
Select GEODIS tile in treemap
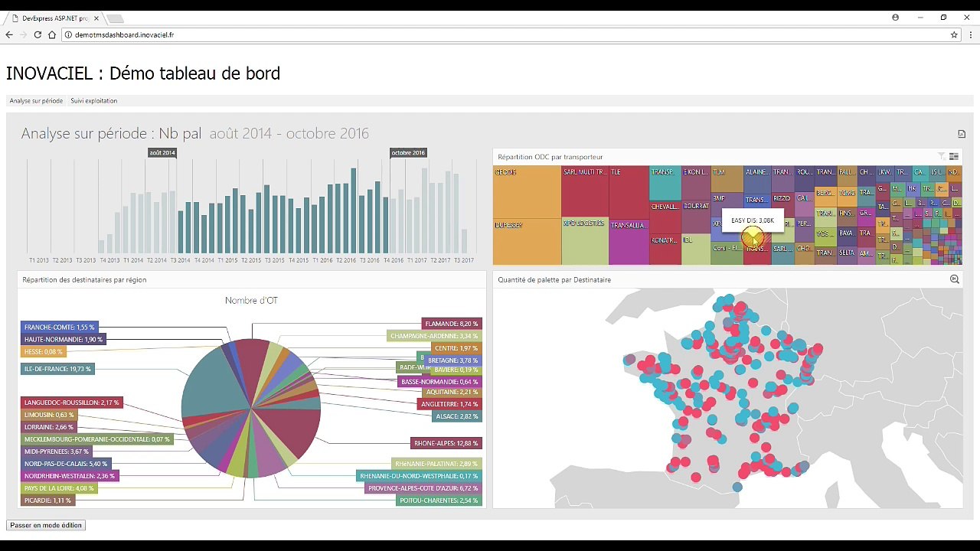(528, 192)
